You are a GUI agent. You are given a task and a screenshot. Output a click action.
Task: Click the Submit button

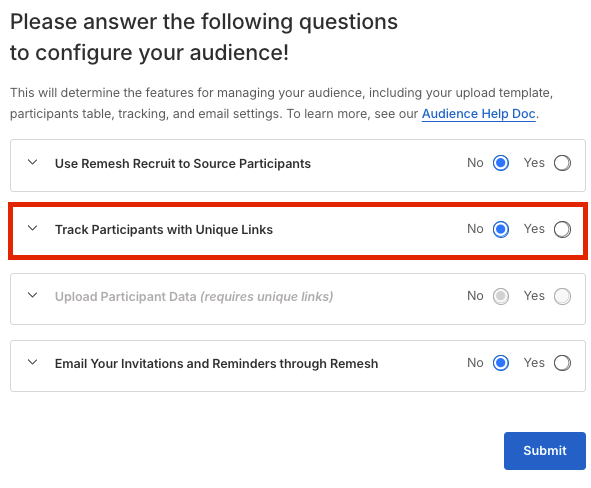(x=545, y=451)
